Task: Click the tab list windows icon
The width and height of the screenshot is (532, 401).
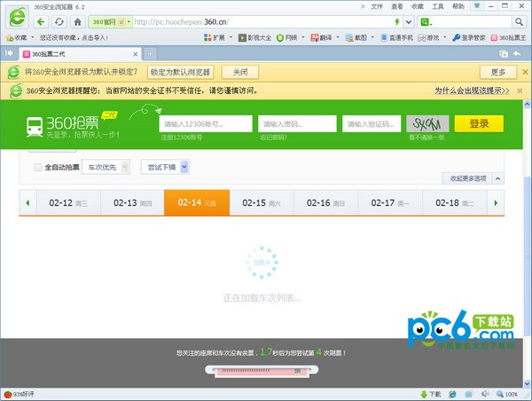Action: click(504, 53)
